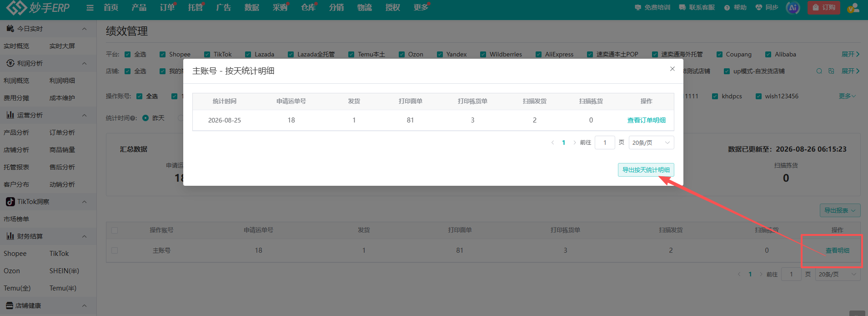Open the main table 20条/页 dropdown
This screenshot has width=868, height=316.
pos(838,274)
